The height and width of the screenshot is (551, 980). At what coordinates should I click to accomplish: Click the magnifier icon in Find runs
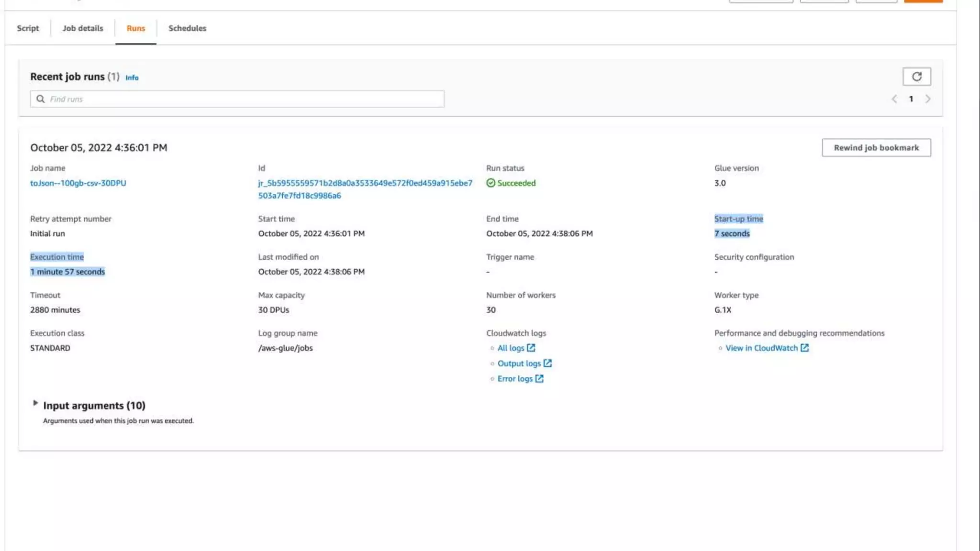tap(41, 99)
